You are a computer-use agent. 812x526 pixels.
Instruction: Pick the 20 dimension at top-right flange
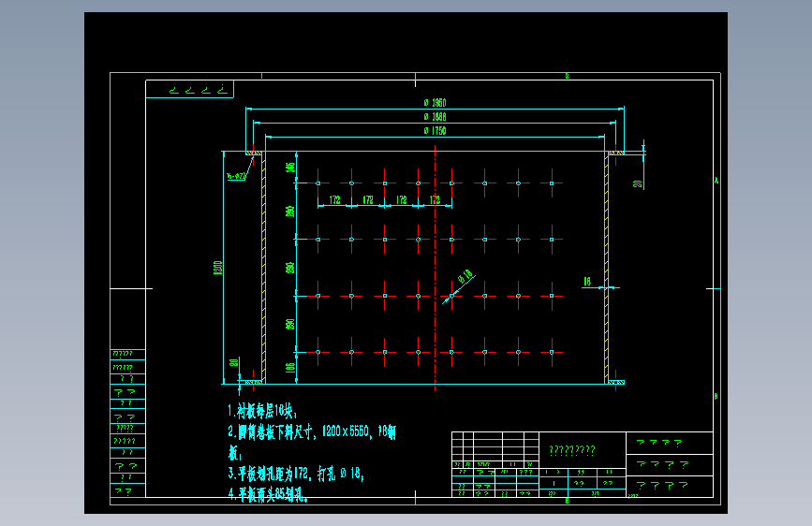638,183
